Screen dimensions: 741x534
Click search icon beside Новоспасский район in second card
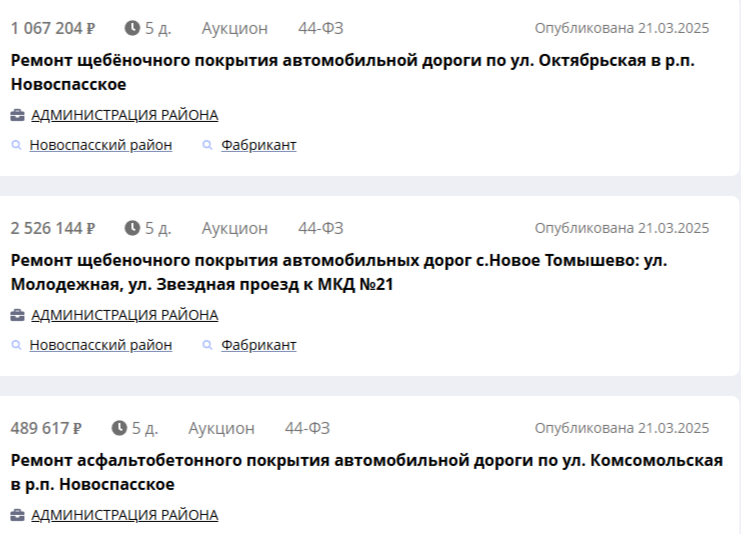pyautogui.click(x=16, y=345)
